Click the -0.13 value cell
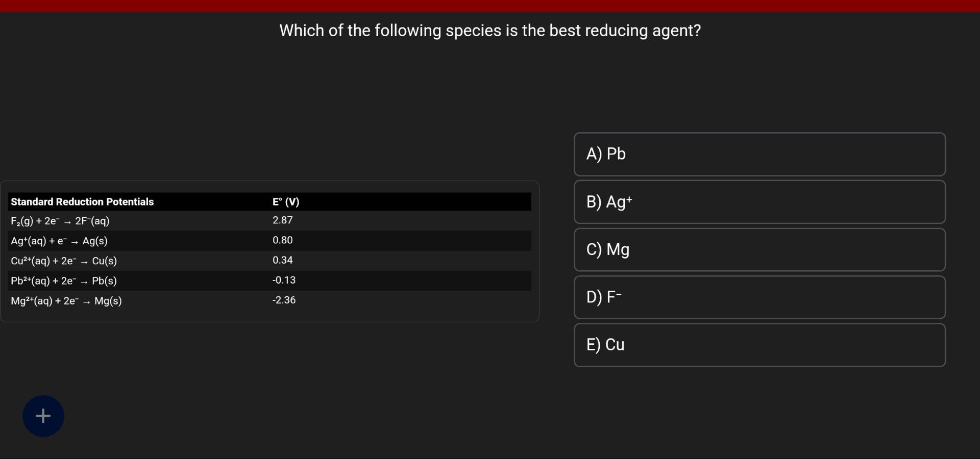The image size is (980, 459). (x=283, y=280)
